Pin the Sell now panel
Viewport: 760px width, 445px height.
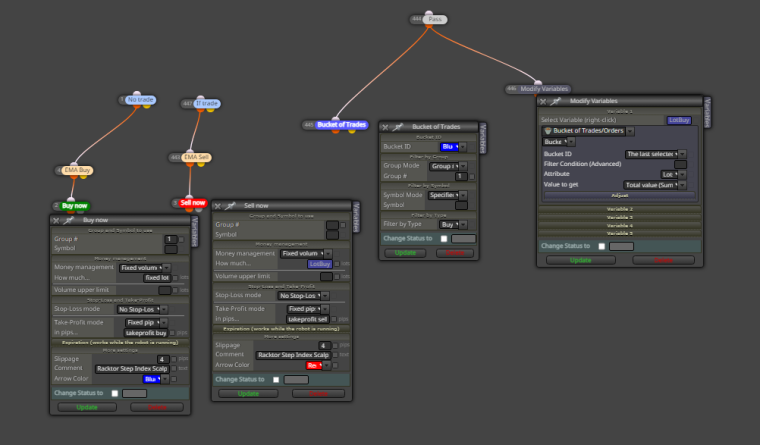click(x=230, y=206)
